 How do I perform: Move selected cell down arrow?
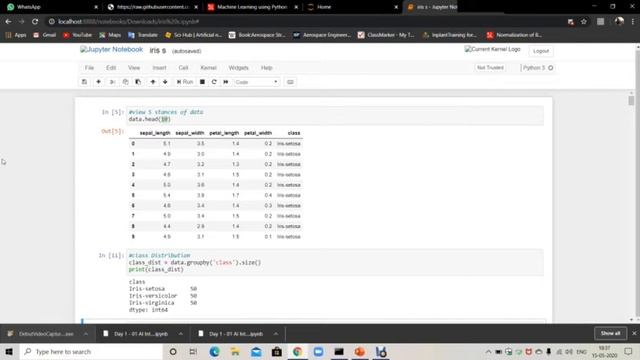[165, 82]
